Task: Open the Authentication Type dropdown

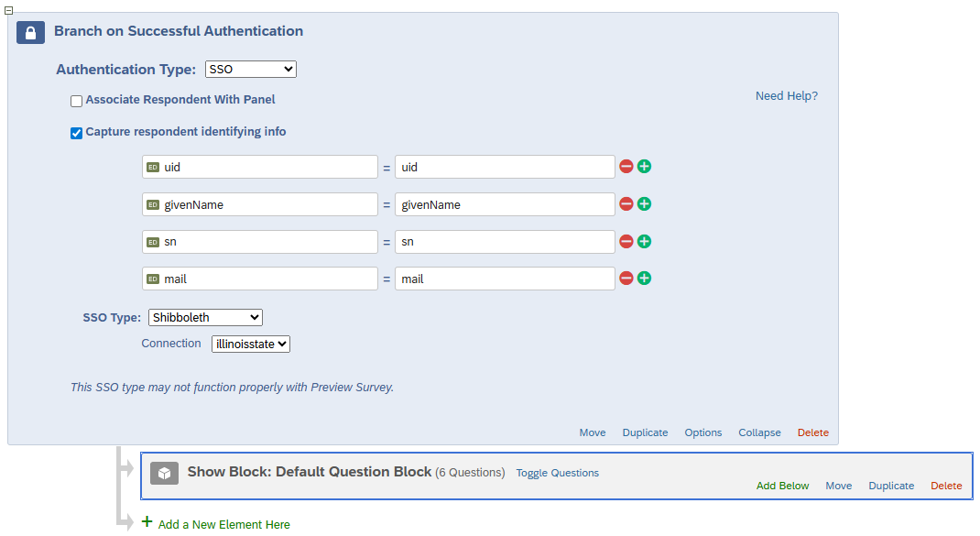Action: point(250,69)
